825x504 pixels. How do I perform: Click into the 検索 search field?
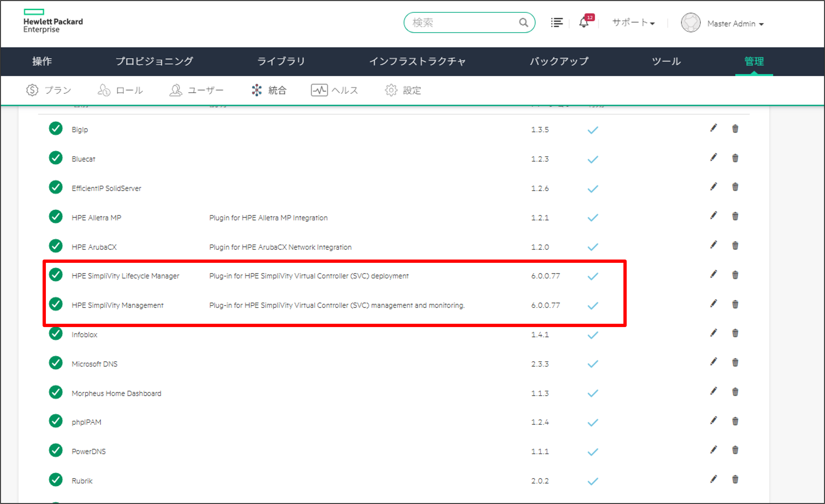(462, 23)
